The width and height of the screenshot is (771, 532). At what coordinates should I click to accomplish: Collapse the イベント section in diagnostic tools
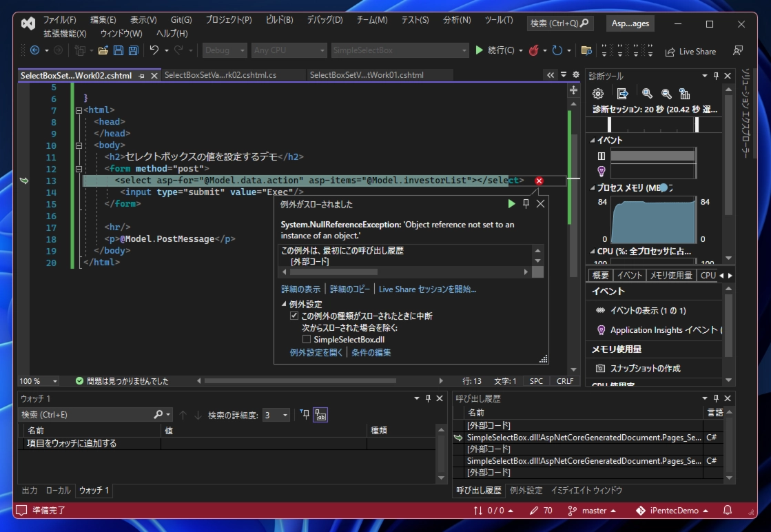pos(592,140)
